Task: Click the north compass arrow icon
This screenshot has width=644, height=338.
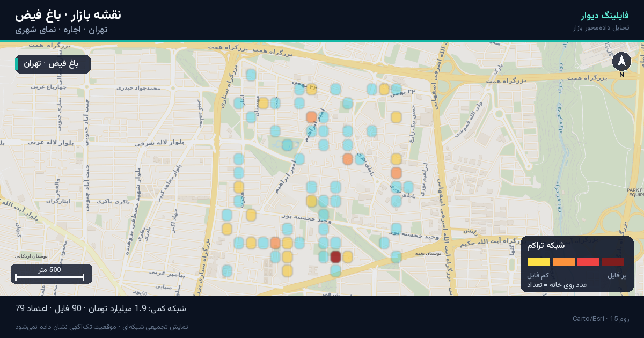Action: [x=622, y=62]
